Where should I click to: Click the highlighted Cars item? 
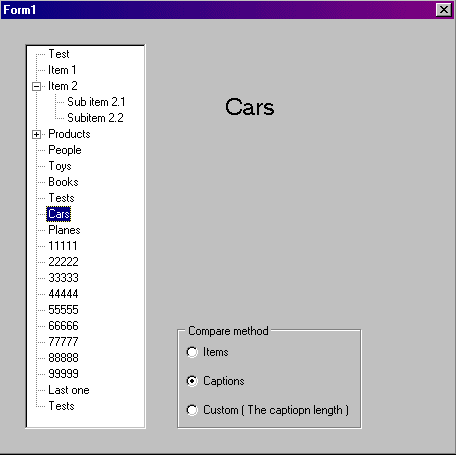(59, 214)
